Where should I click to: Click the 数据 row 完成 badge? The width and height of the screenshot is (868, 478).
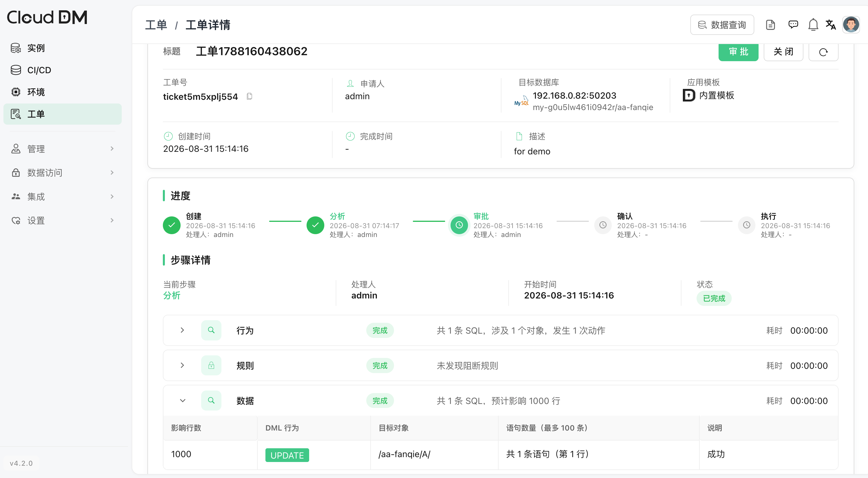click(x=380, y=401)
